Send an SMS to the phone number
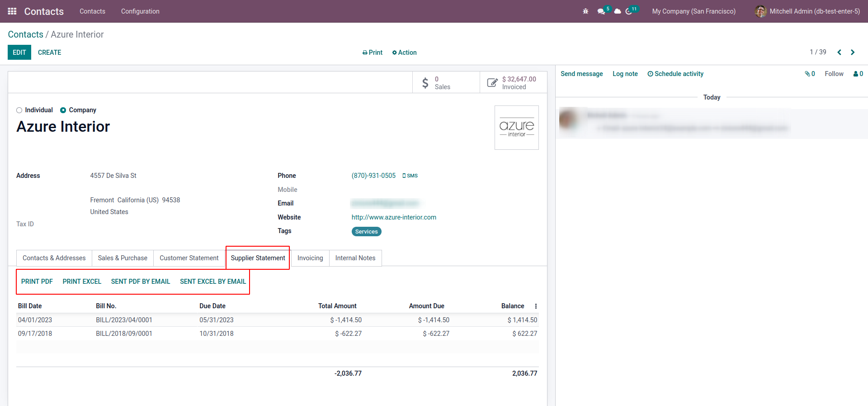This screenshot has height=406, width=868. coord(410,176)
